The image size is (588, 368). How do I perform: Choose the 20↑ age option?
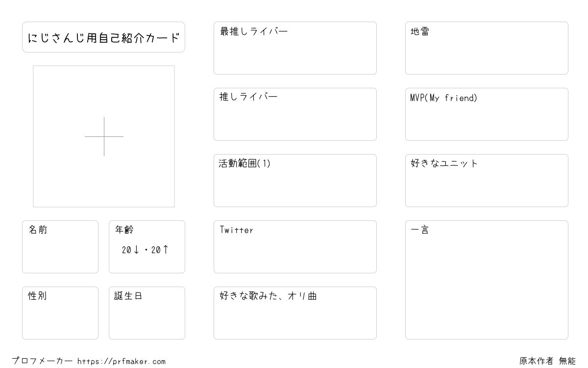click(x=160, y=250)
